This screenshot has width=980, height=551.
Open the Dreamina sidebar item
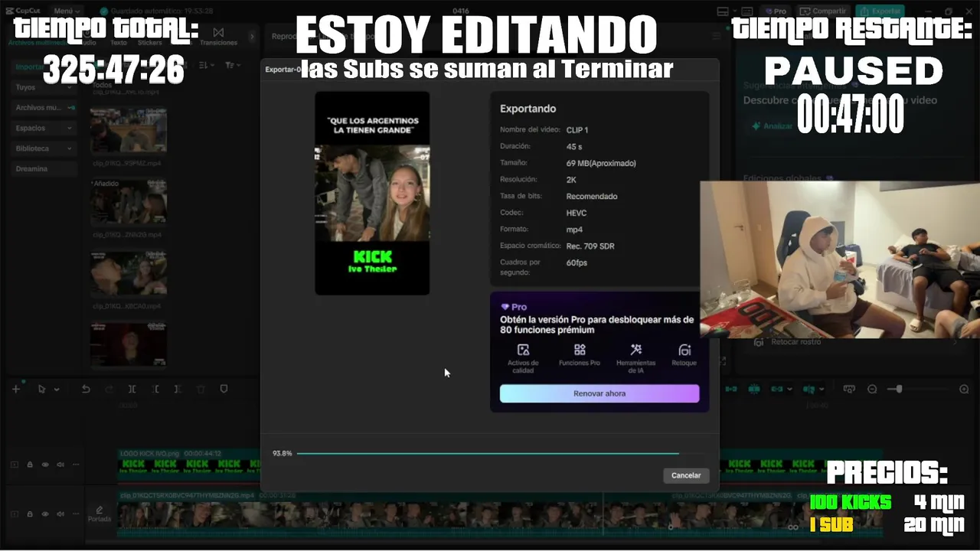point(44,168)
